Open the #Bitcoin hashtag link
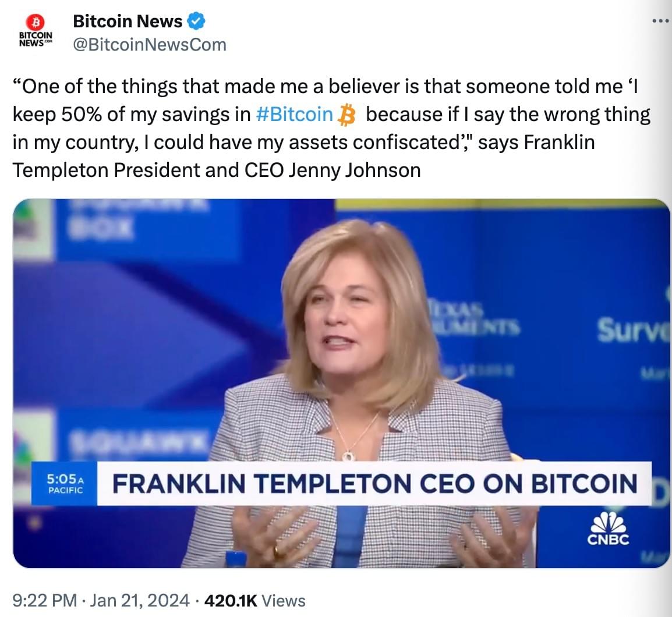The width and height of the screenshot is (672, 617). coord(295,115)
